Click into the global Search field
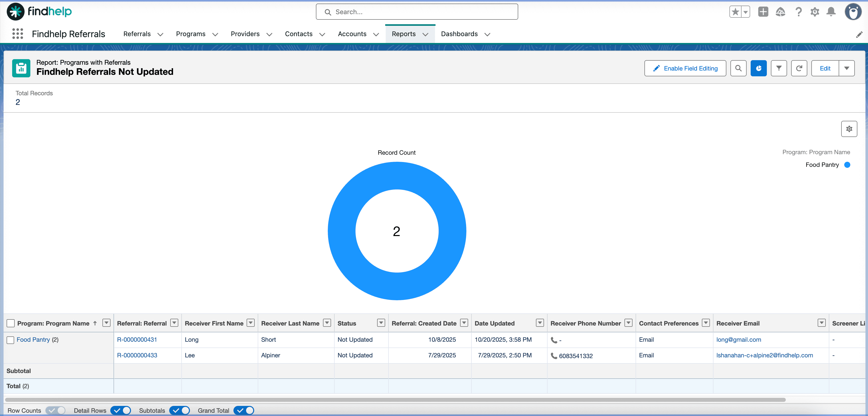868x416 pixels. [x=417, y=12]
